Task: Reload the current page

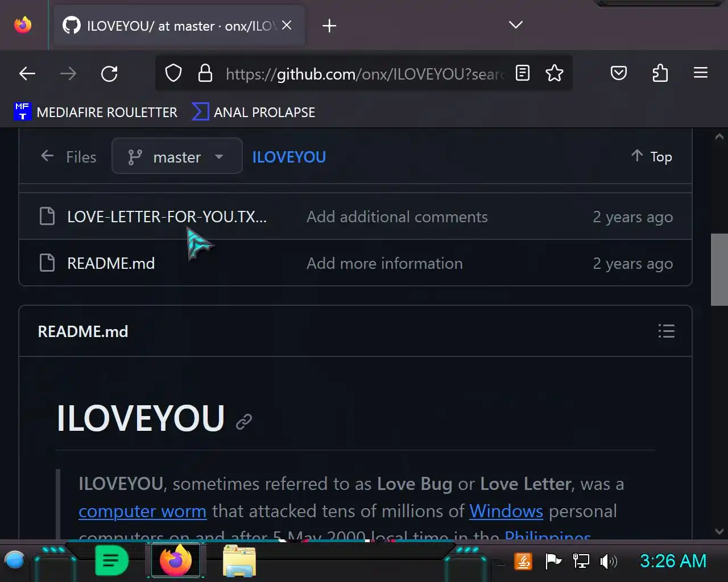Action: [x=109, y=73]
